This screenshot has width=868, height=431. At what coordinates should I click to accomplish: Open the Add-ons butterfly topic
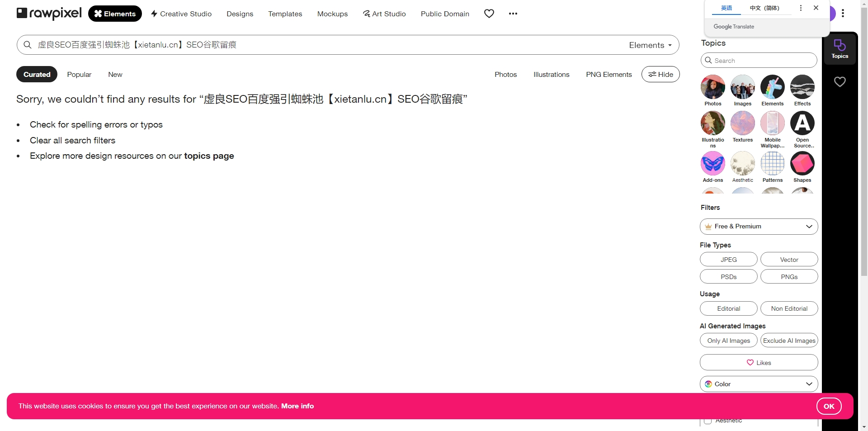tap(713, 163)
